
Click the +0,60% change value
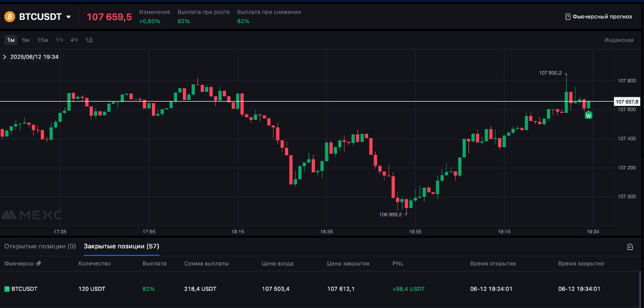click(x=150, y=22)
